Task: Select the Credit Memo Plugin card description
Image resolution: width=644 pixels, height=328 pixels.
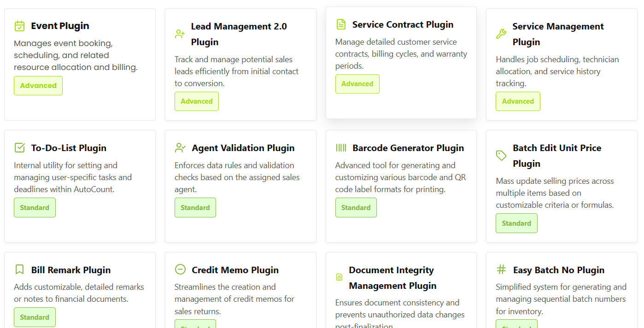Action: click(x=234, y=299)
